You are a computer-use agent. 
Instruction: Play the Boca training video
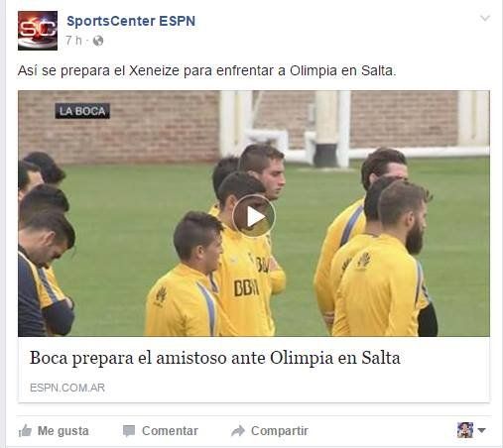(x=254, y=216)
